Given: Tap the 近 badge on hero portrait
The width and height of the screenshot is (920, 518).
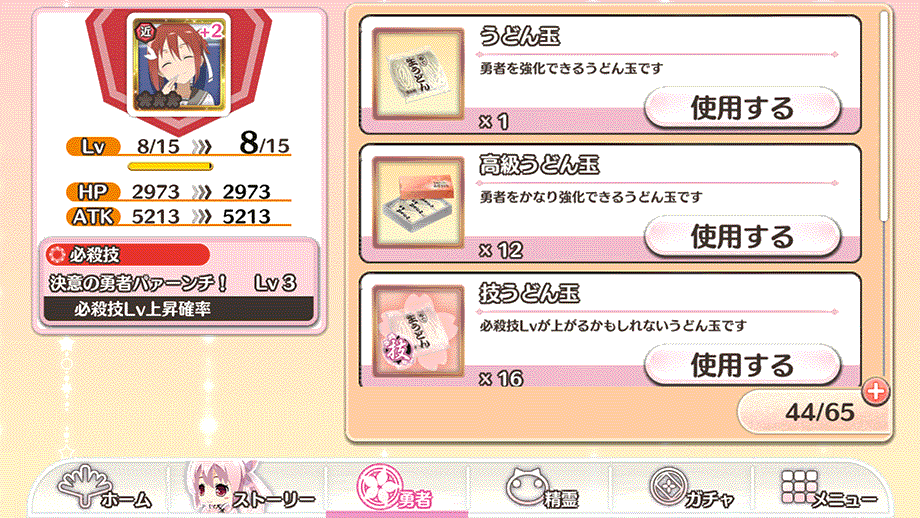Looking at the screenshot, I should coord(145,31).
